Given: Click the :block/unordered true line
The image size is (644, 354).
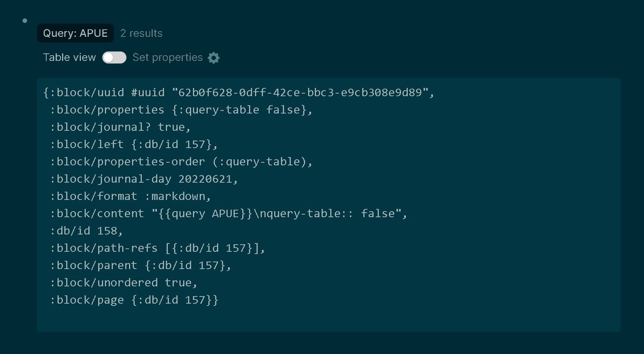Looking at the screenshot, I should coord(123,283).
